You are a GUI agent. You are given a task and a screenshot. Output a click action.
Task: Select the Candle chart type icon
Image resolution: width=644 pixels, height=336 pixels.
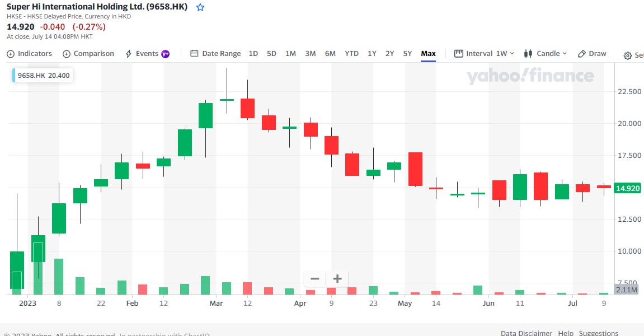pos(528,53)
